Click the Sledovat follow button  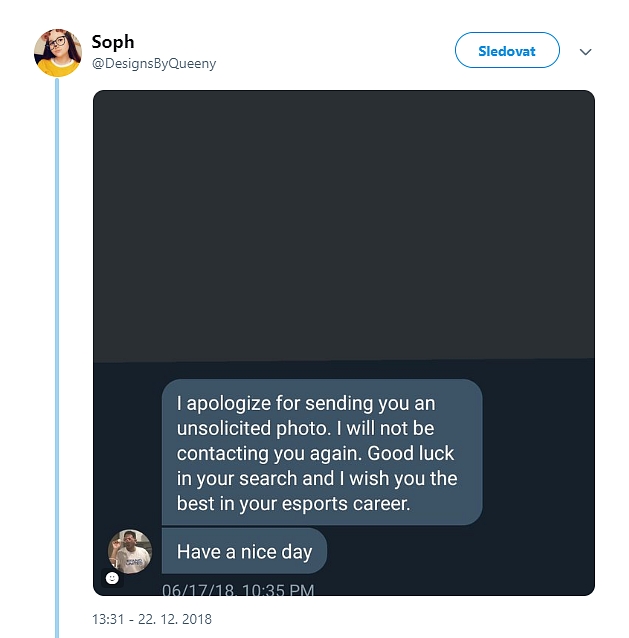tap(507, 50)
